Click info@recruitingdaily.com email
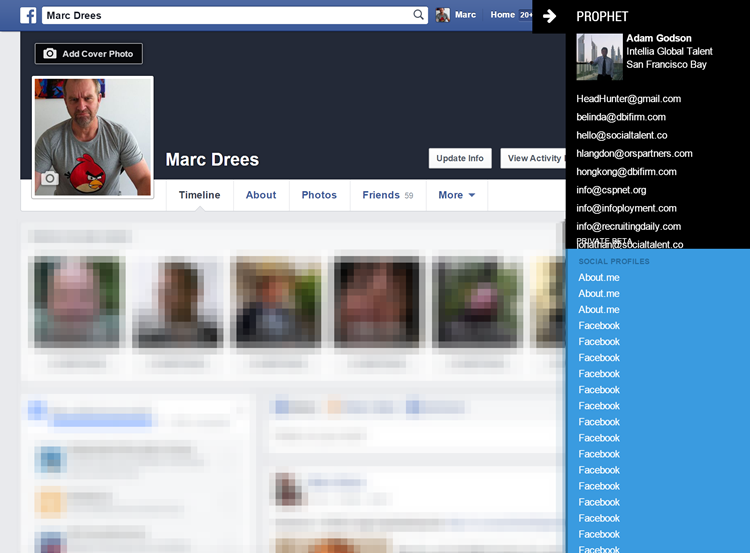Image resolution: width=750 pixels, height=553 pixels. tap(629, 226)
